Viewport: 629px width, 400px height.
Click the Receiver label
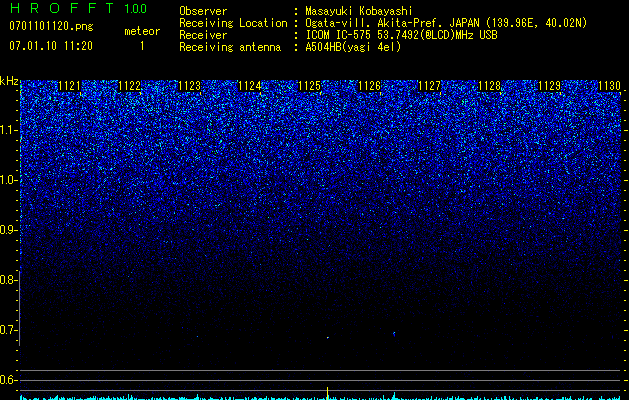[x=203, y=35]
